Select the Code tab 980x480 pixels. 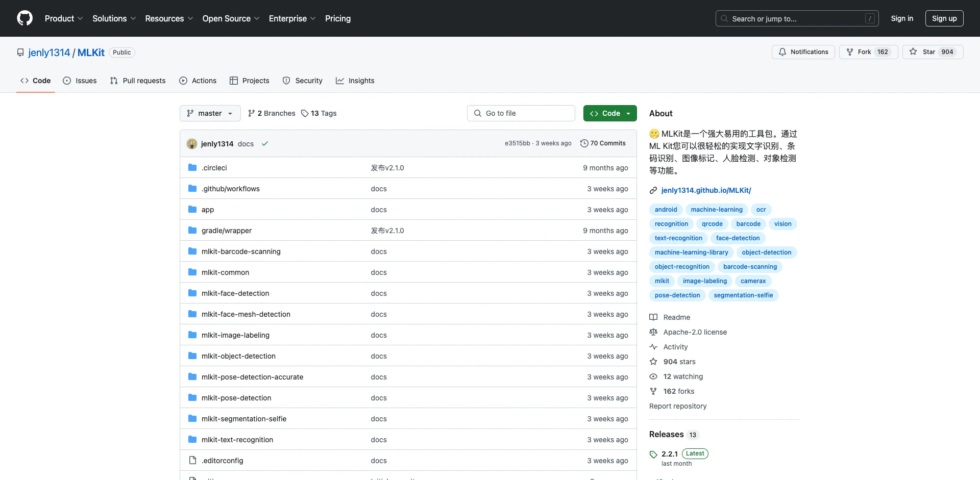coord(36,81)
